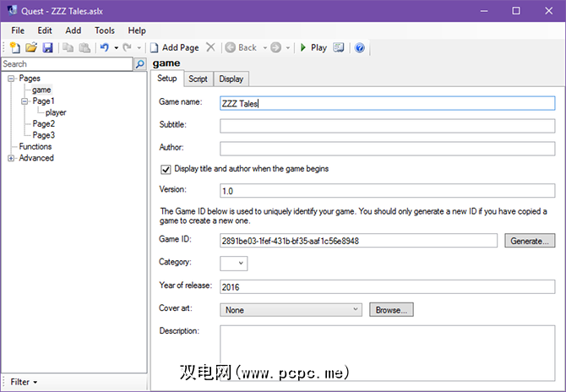Click the New game file icon
The height and width of the screenshot is (392, 566).
[x=14, y=48]
